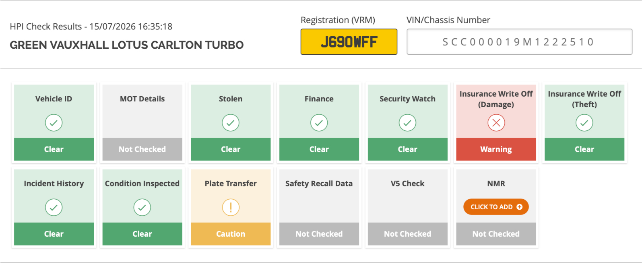Click the 'Finance' tile title
The width and height of the screenshot is (644, 264).
(319, 99)
